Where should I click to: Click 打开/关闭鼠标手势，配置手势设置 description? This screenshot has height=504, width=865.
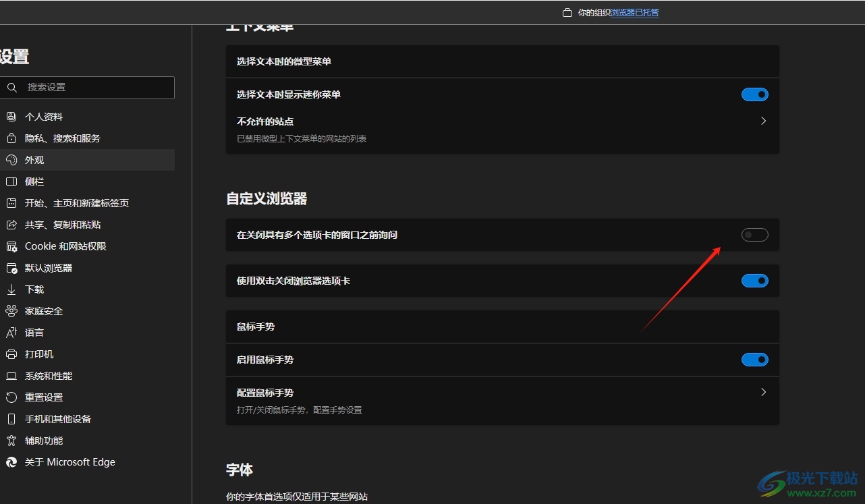click(300, 410)
